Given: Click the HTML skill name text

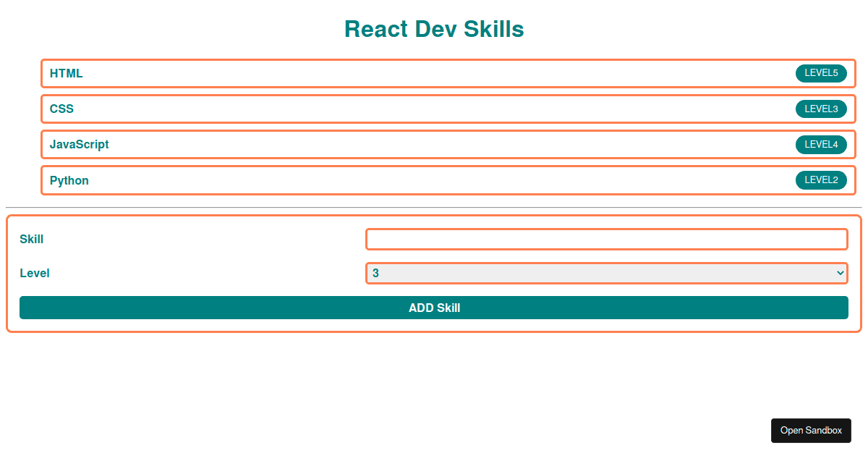Looking at the screenshot, I should pyautogui.click(x=66, y=73).
